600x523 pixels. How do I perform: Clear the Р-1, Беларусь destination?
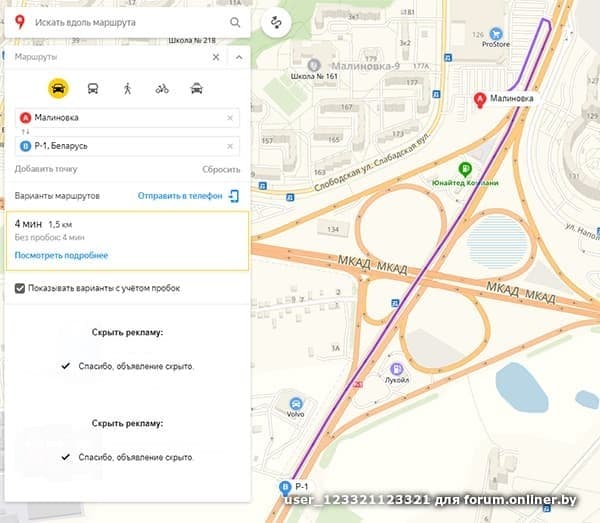click(x=230, y=146)
